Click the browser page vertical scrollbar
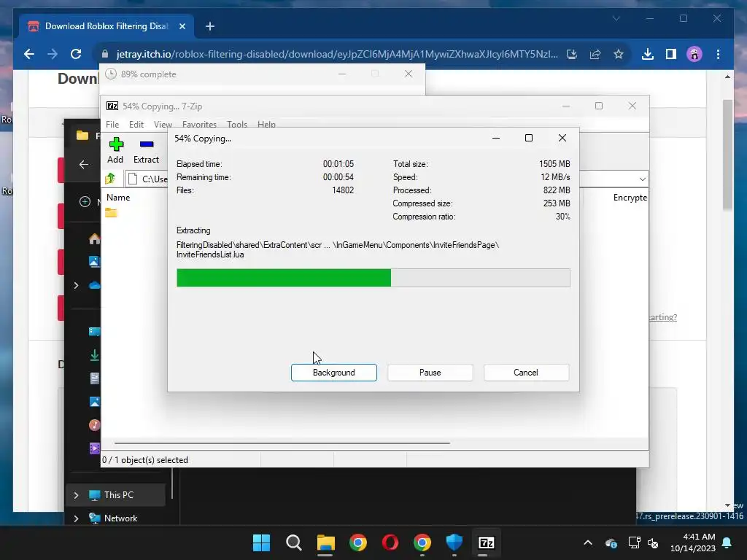Image resolution: width=747 pixels, height=560 pixels. 727,154
